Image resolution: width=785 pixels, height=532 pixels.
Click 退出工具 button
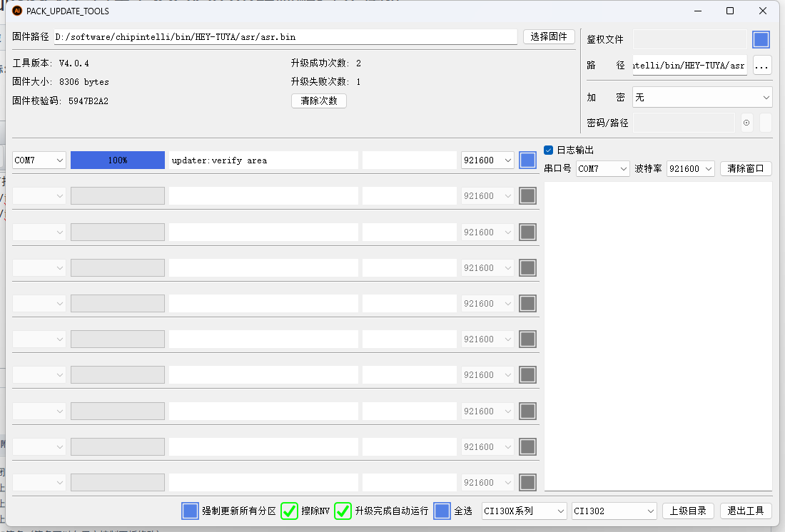coord(746,511)
